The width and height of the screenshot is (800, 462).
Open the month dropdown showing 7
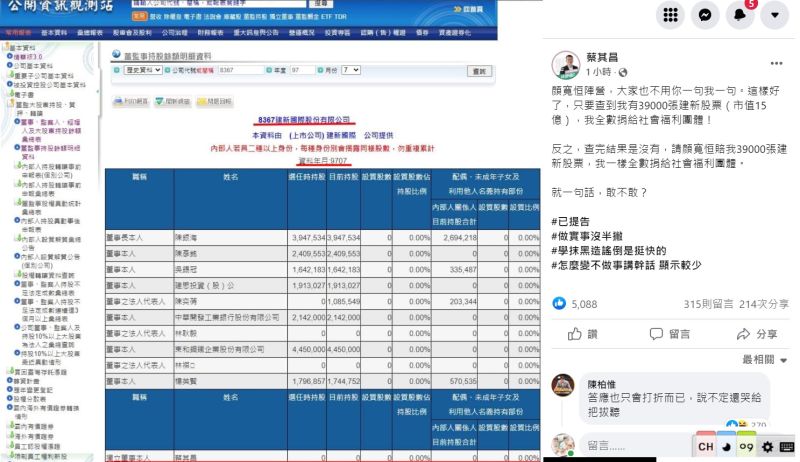pos(351,70)
